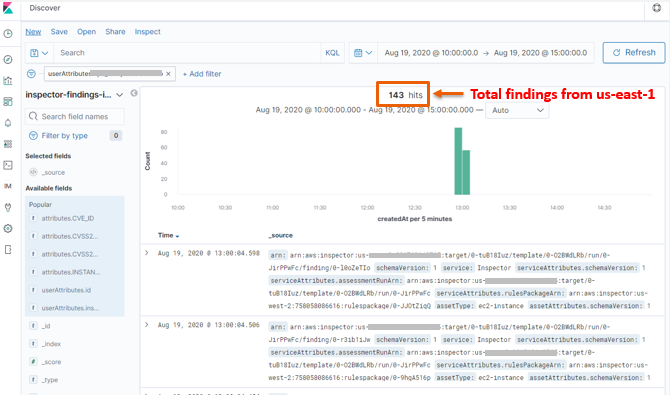
Task: Click type icon of userAttributes.id field
Action: coord(33,290)
